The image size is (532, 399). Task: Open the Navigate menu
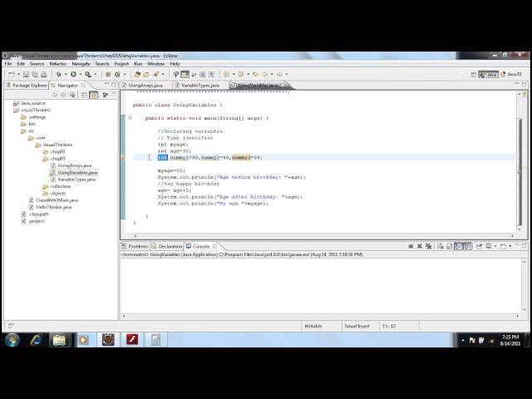81,64
